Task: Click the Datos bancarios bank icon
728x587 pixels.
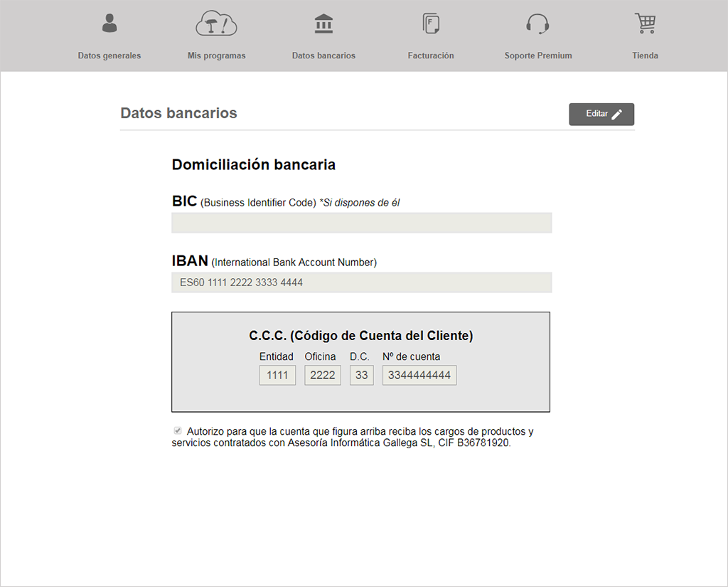Action: [323, 23]
